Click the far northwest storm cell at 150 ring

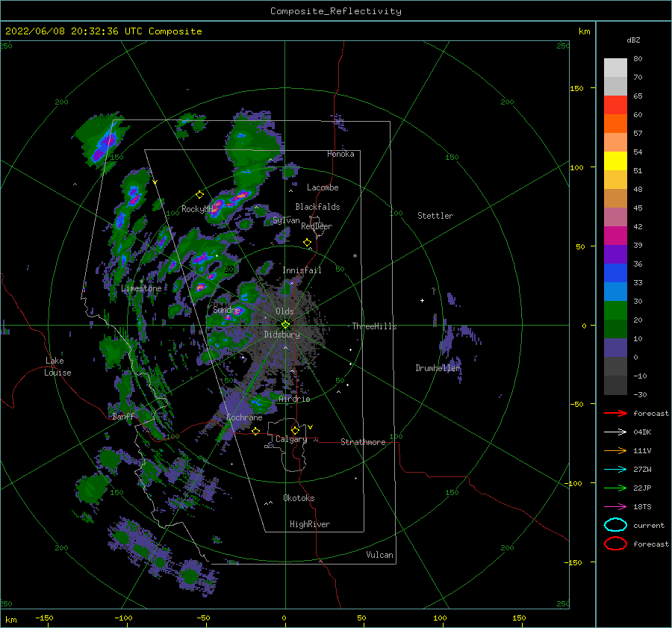[103, 146]
